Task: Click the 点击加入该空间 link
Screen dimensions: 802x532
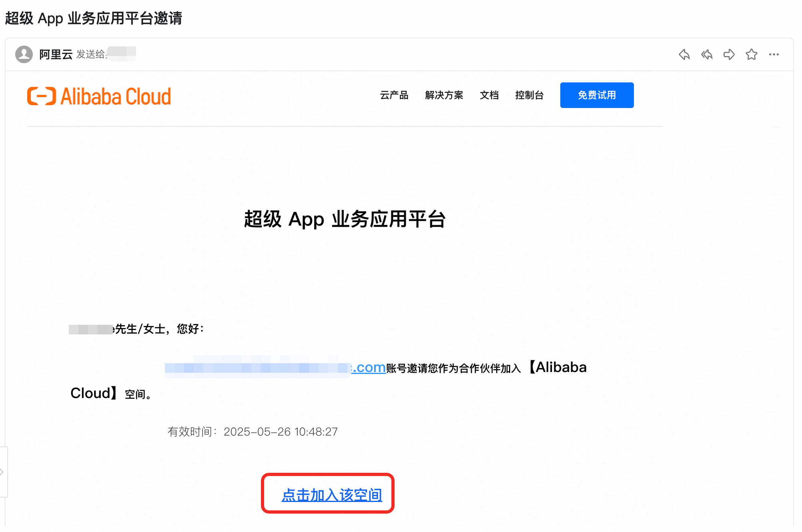Action: coord(332,495)
